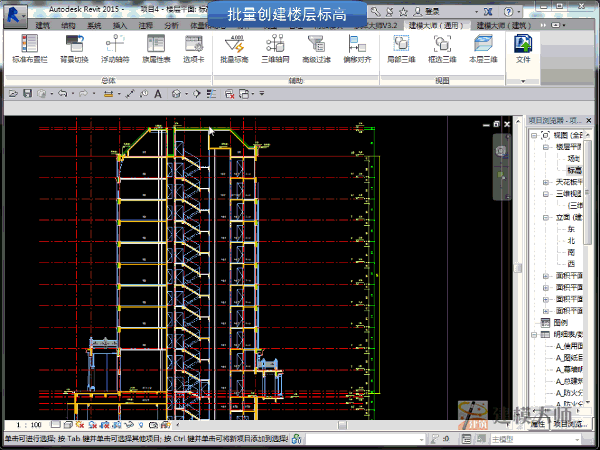Viewport: 600px width, 450px height.
Task: Click the 三维轴网 tool icon
Action: (275, 49)
